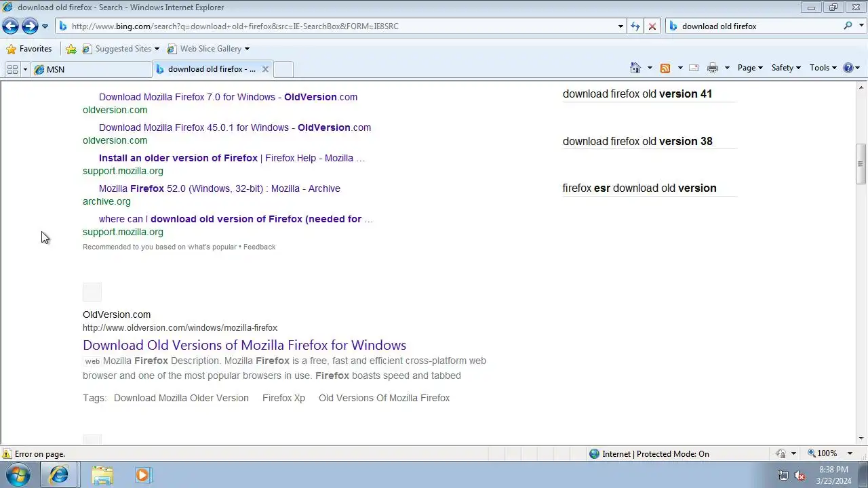The width and height of the screenshot is (868, 488).
Task: Click the 'Old Versions Of Mozilla Firefox' tag
Action: [384, 398]
